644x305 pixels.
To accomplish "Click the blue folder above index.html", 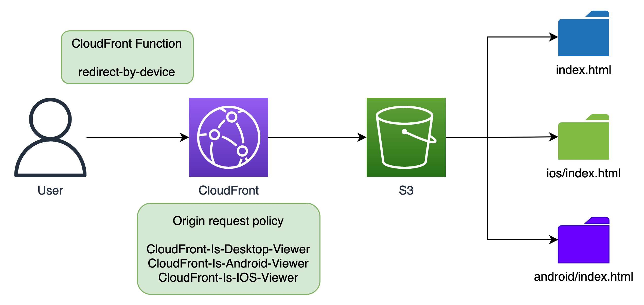I will (584, 33).
